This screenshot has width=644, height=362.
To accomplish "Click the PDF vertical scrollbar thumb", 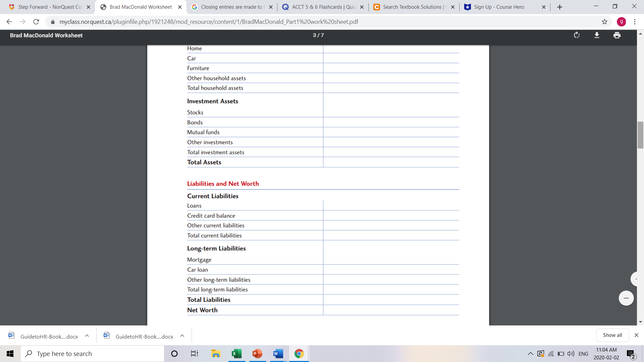I will pyautogui.click(x=640, y=135).
